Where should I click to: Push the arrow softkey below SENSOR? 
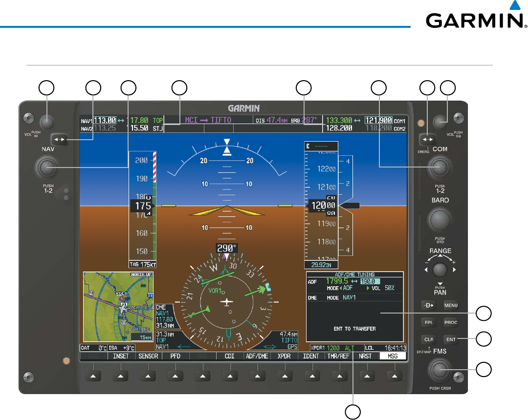pyautogui.click(x=148, y=376)
